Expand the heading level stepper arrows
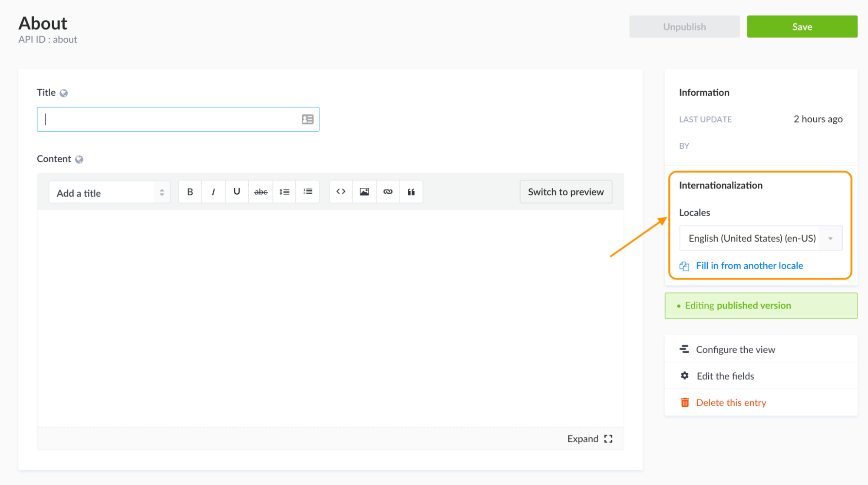Viewport: 868px width, 485px height. [162, 192]
